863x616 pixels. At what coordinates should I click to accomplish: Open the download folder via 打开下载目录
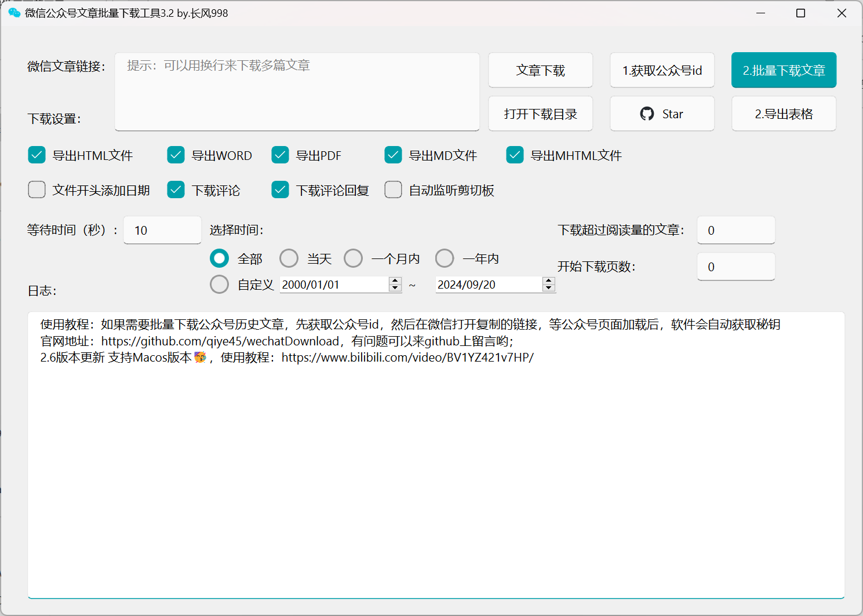[540, 114]
